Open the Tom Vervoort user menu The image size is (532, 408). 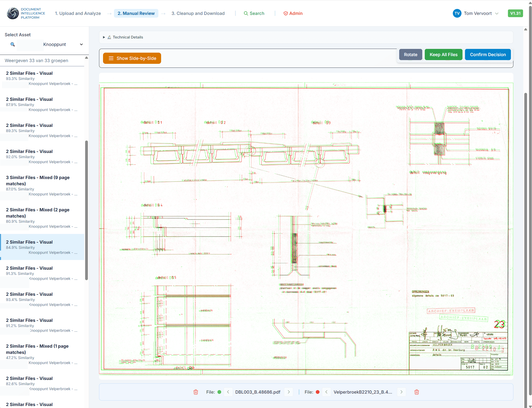click(477, 13)
